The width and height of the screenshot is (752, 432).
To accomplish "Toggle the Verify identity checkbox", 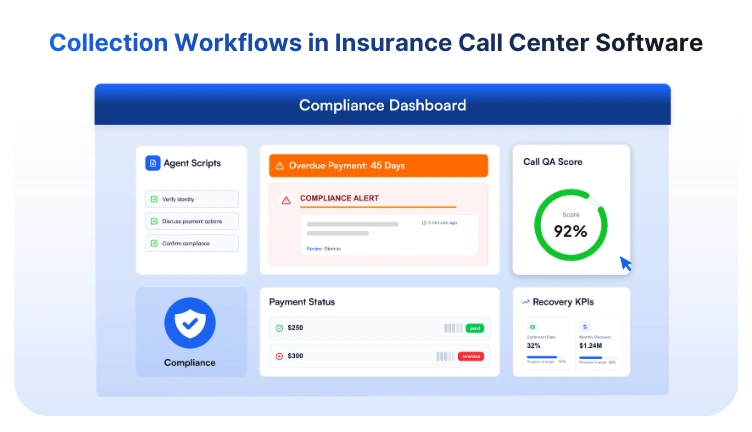I will coord(154,199).
